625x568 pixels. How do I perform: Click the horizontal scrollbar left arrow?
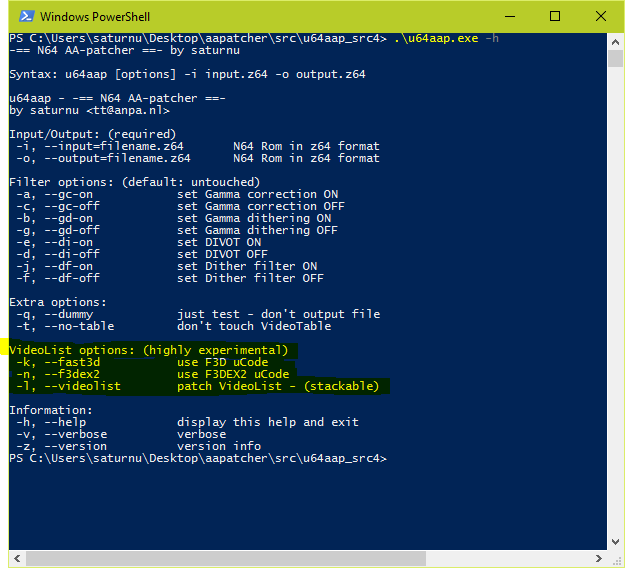pos(17,558)
